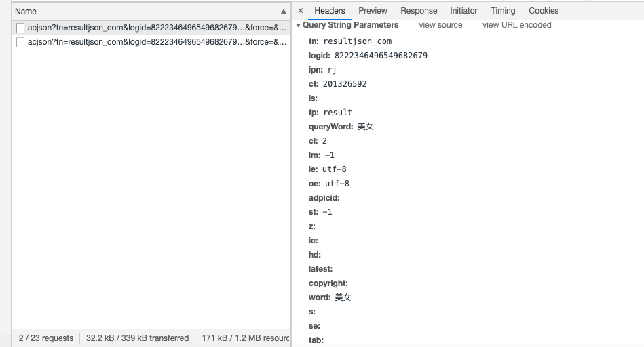Open the Headers tab
This screenshot has width=644, height=347.
(329, 11)
